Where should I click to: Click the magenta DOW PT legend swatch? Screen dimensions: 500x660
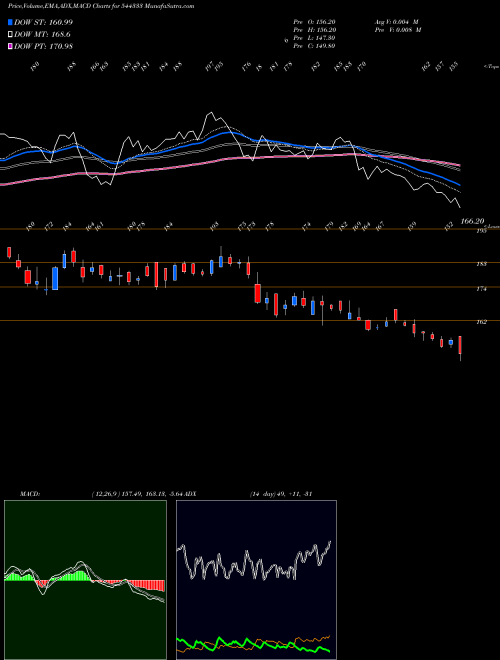[x=11, y=46]
